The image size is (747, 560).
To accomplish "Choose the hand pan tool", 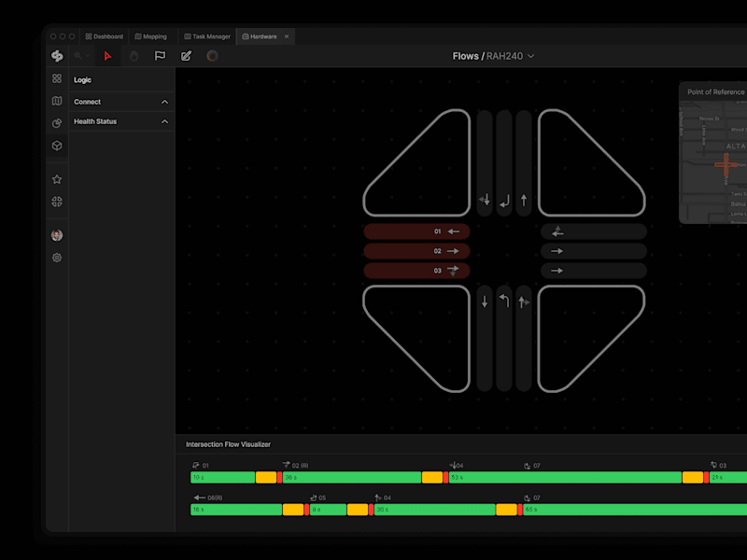I will point(134,56).
